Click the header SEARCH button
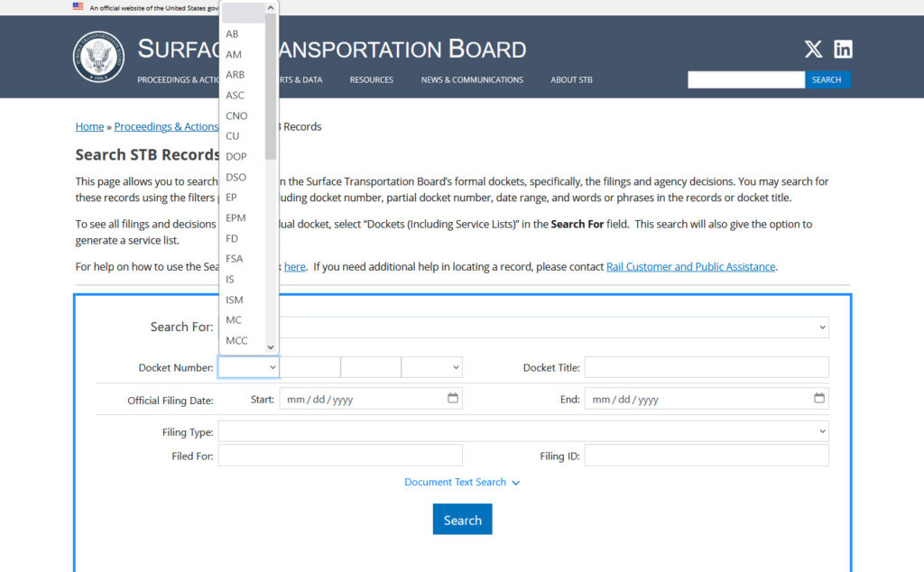Viewport: 924px width, 572px height. click(x=827, y=79)
